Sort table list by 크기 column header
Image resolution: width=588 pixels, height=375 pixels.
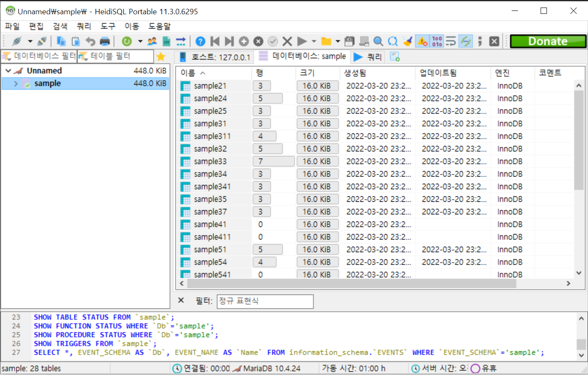point(317,73)
